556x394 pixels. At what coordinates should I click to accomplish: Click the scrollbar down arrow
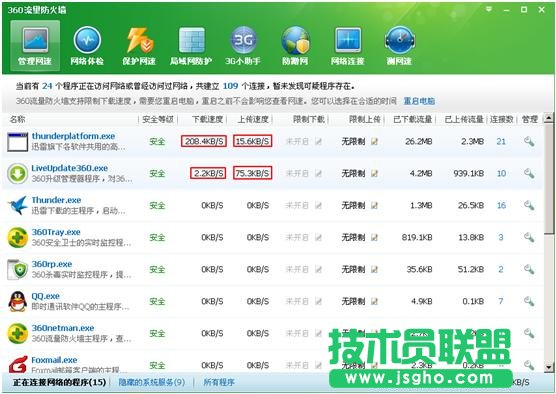tap(549, 367)
